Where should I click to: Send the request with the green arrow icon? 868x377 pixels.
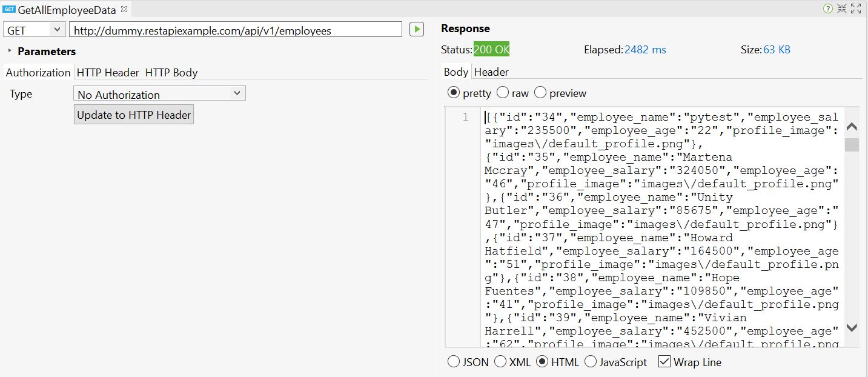click(x=416, y=28)
